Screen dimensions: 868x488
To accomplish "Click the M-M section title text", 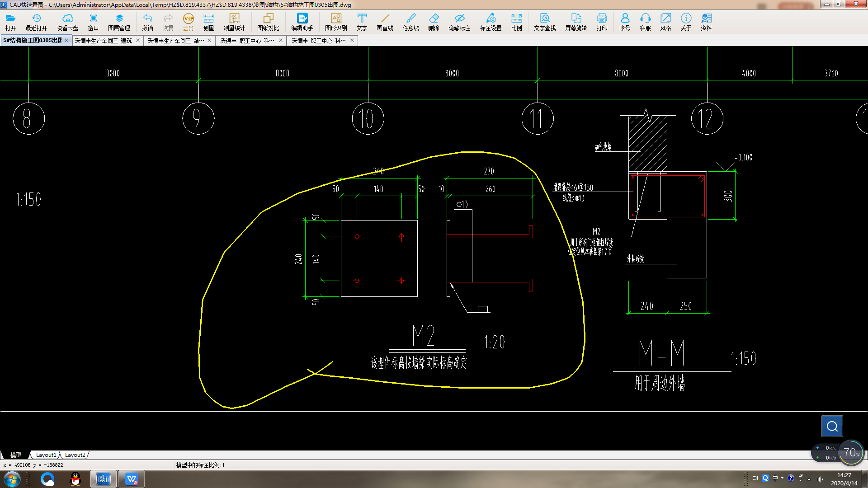I will [x=661, y=353].
